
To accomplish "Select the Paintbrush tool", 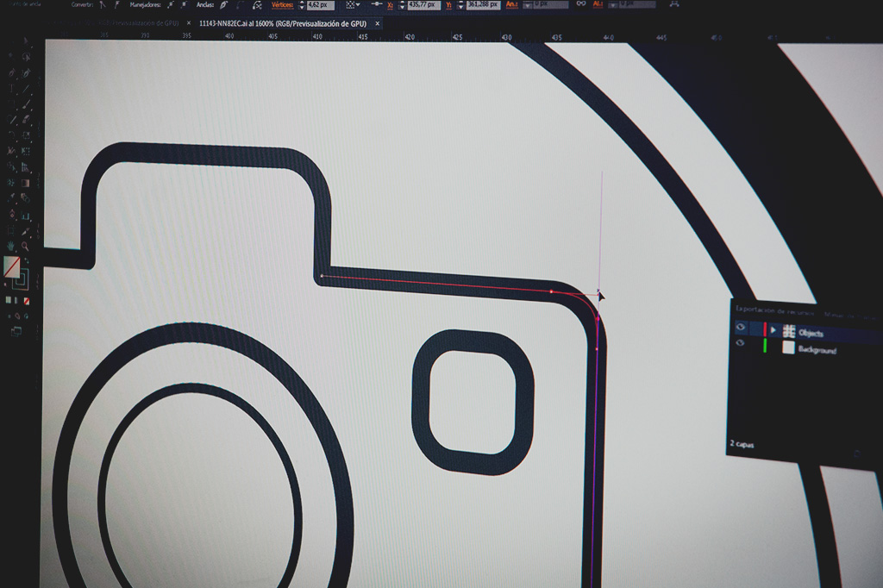I will point(27,104).
